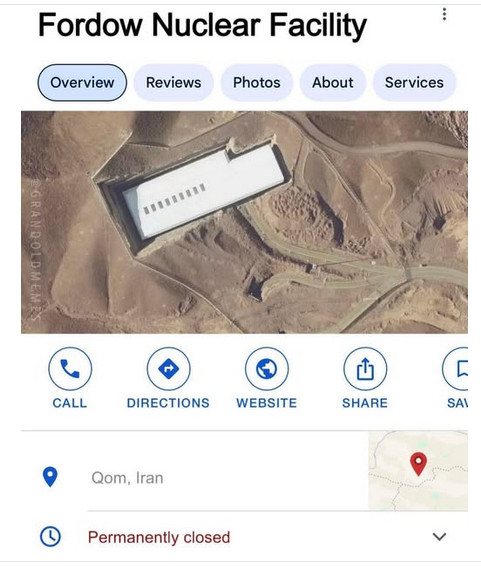This screenshot has width=481, height=566.
Task: Tap the Share icon button
Action: pyautogui.click(x=365, y=369)
